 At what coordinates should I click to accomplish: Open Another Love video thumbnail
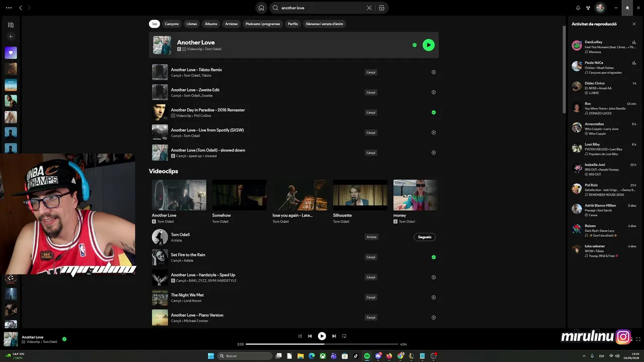click(x=179, y=195)
